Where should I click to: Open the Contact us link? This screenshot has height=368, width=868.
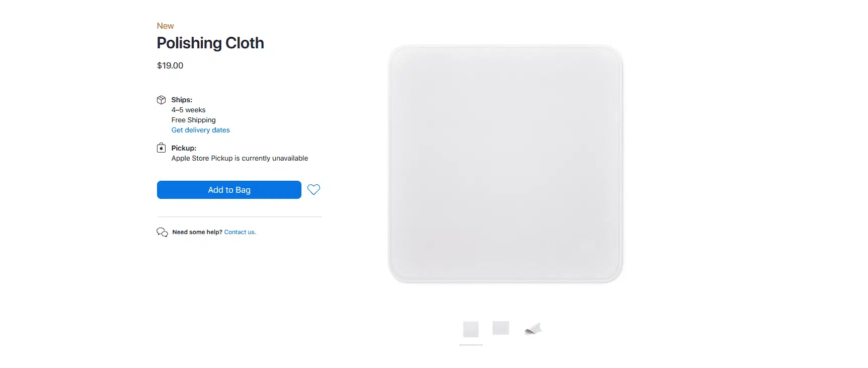click(240, 232)
